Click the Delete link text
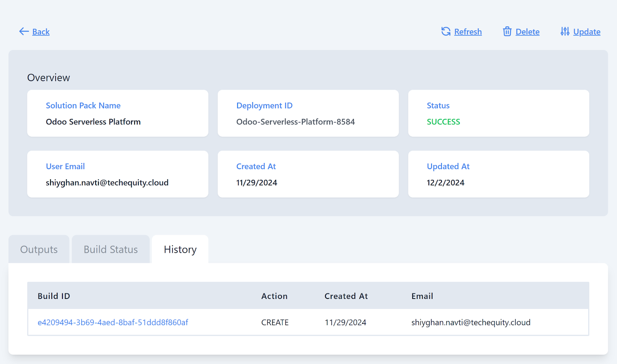The width and height of the screenshot is (617, 364). [x=528, y=32]
